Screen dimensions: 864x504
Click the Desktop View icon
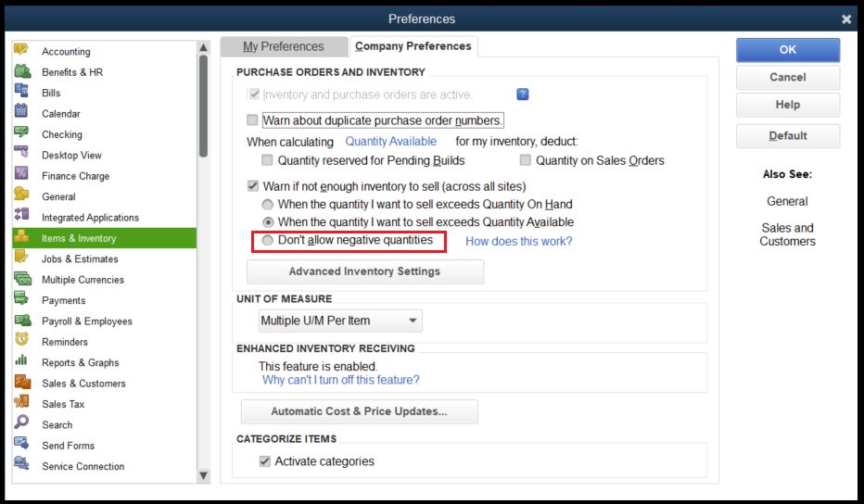pos(21,151)
